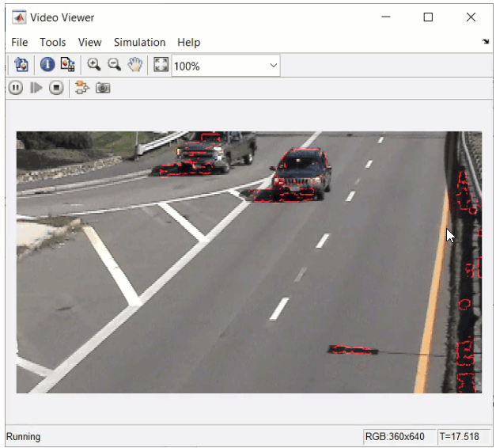Open the zoom percentage dropdown arrow
The width and height of the screenshot is (496, 448).
coord(273,66)
